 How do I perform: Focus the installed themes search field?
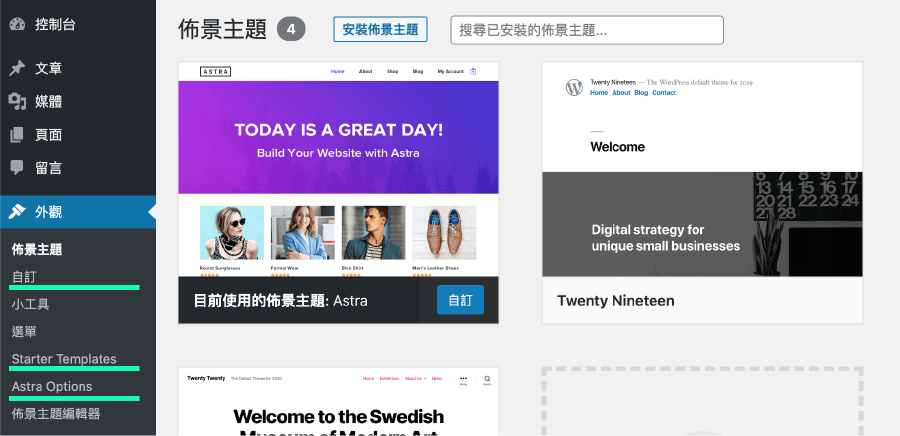[x=587, y=30]
